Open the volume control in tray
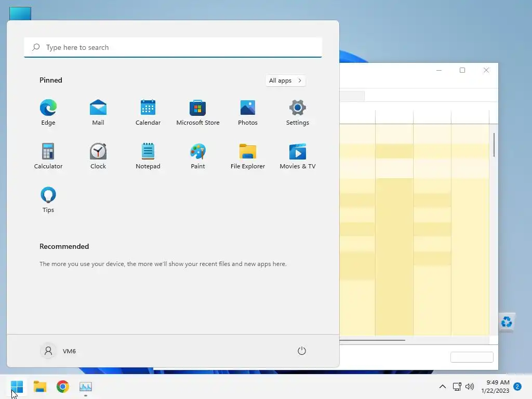The width and height of the screenshot is (532, 399). (470, 387)
